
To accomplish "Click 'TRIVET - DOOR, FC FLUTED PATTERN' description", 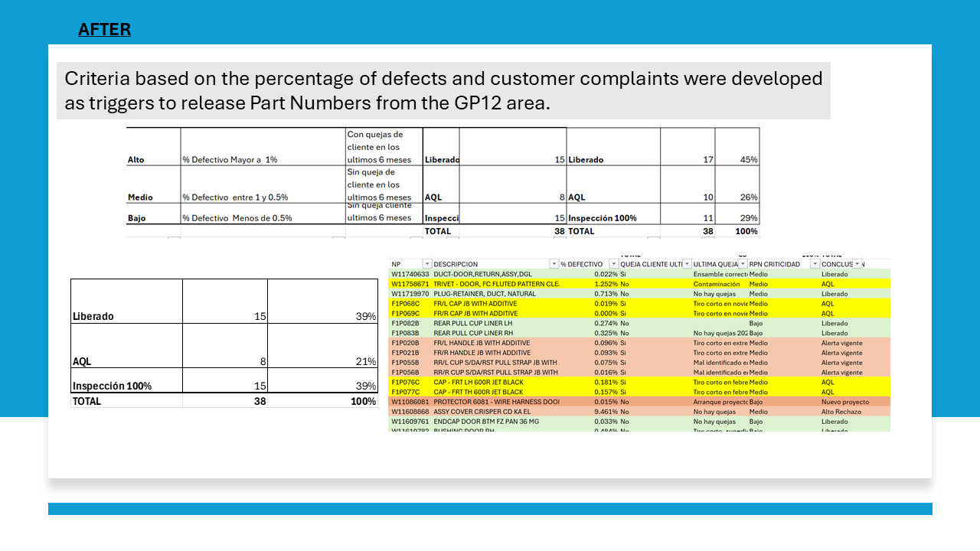I will tap(496, 284).
